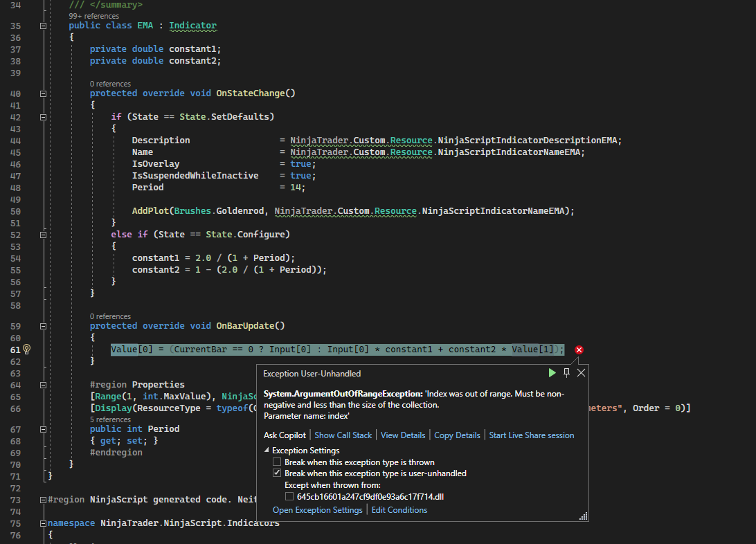
Task: Click the green Continue arrow in exception popup
Action: point(552,373)
